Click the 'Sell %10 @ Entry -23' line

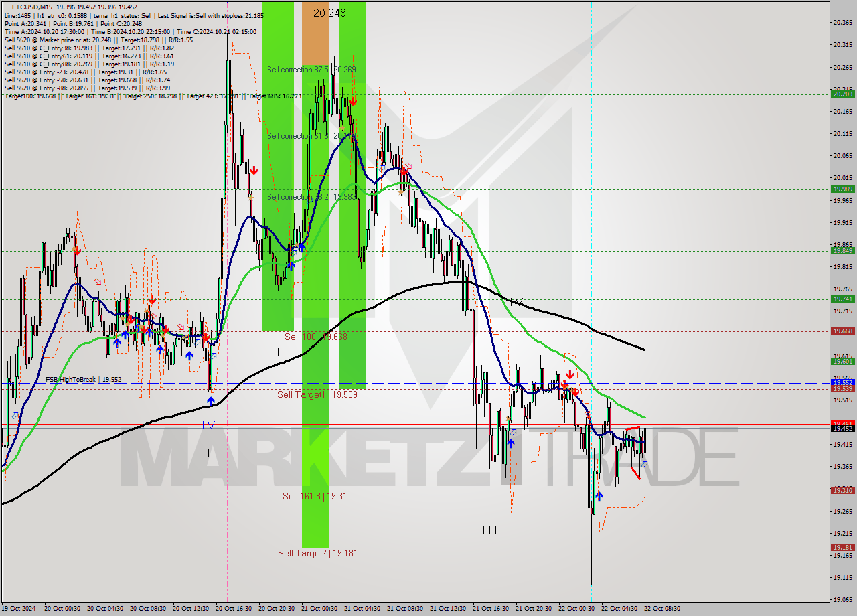click(x=85, y=72)
